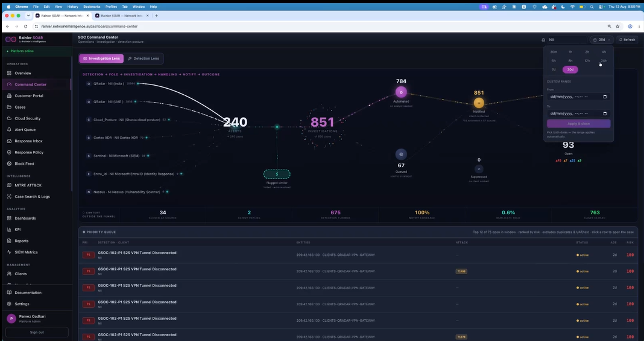Viewport: 644px width, 341px height.
Task: Click the Queued node icon
Action: tap(401, 154)
